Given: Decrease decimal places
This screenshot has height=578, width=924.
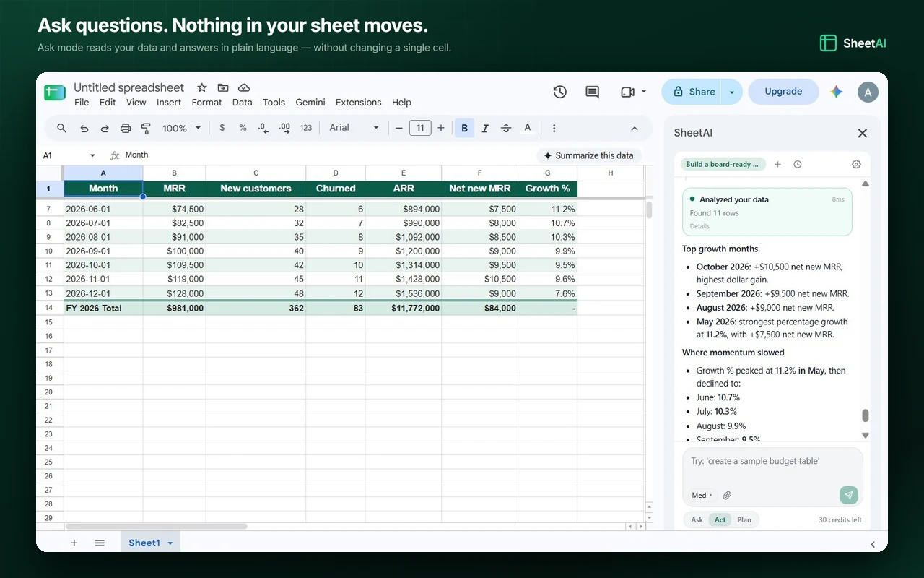Looking at the screenshot, I should tap(263, 128).
